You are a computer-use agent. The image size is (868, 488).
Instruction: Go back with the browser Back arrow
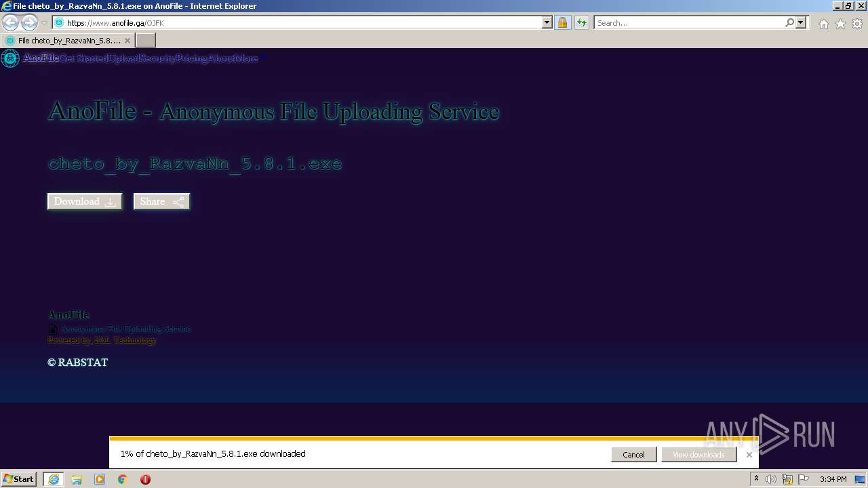coord(10,22)
